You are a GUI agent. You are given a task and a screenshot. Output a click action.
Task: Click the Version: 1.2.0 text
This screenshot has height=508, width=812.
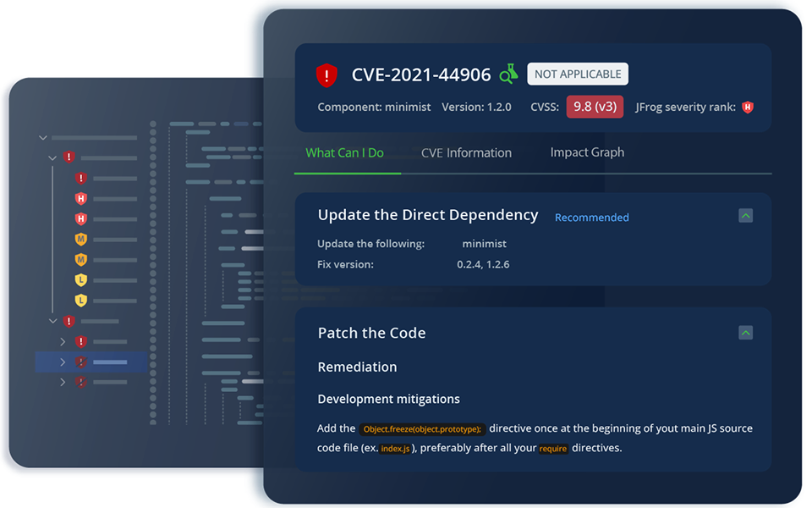pos(476,108)
